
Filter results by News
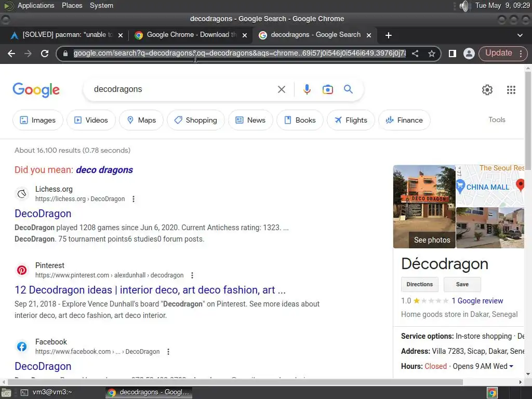point(250,120)
